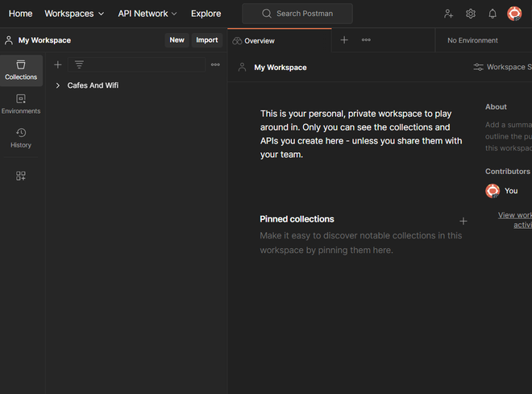Open the API Network dropdown
The width and height of the screenshot is (532, 394).
[148, 14]
